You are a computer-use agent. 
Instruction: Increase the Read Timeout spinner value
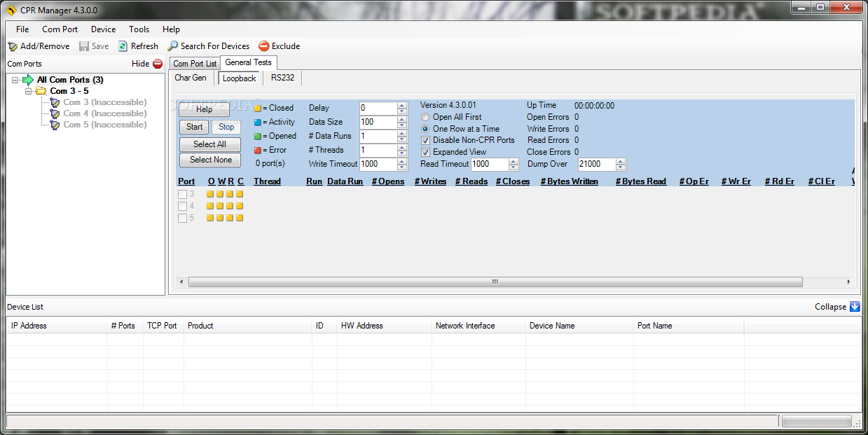(514, 162)
